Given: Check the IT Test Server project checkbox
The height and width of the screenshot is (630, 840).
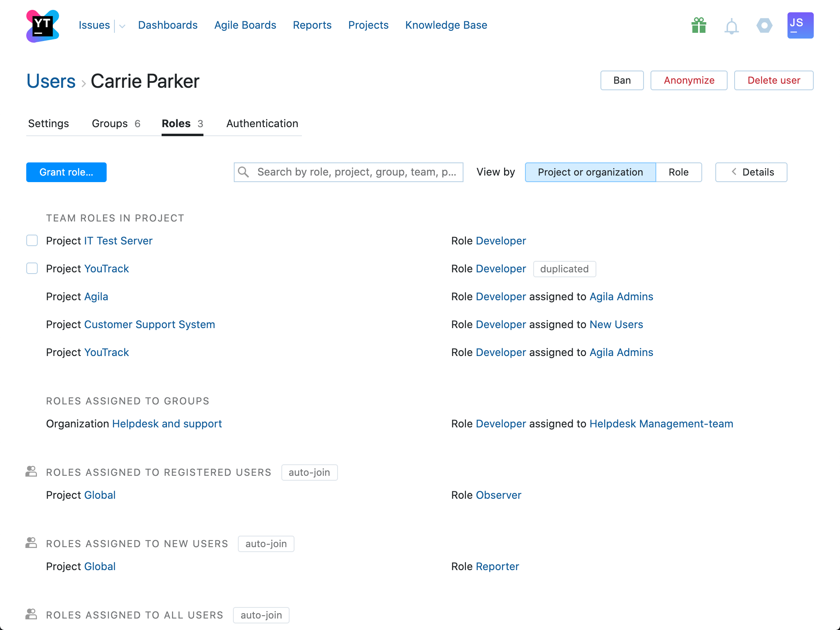Looking at the screenshot, I should pyautogui.click(x=32, y=240).
